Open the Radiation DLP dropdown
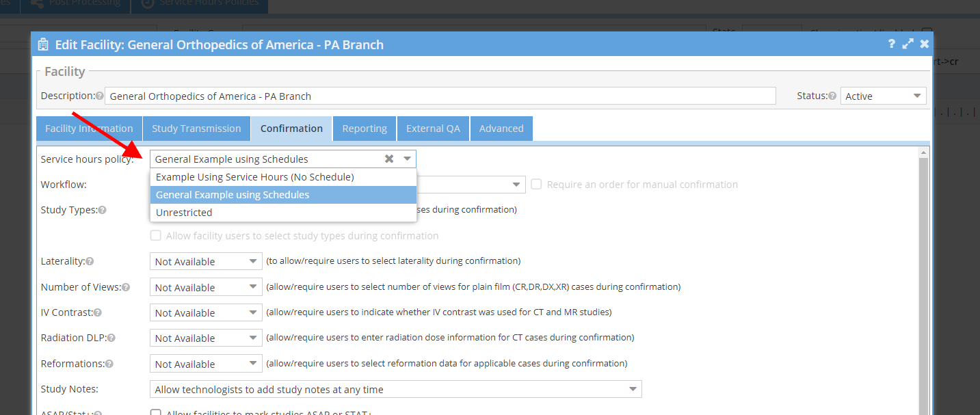 point(206,338)
